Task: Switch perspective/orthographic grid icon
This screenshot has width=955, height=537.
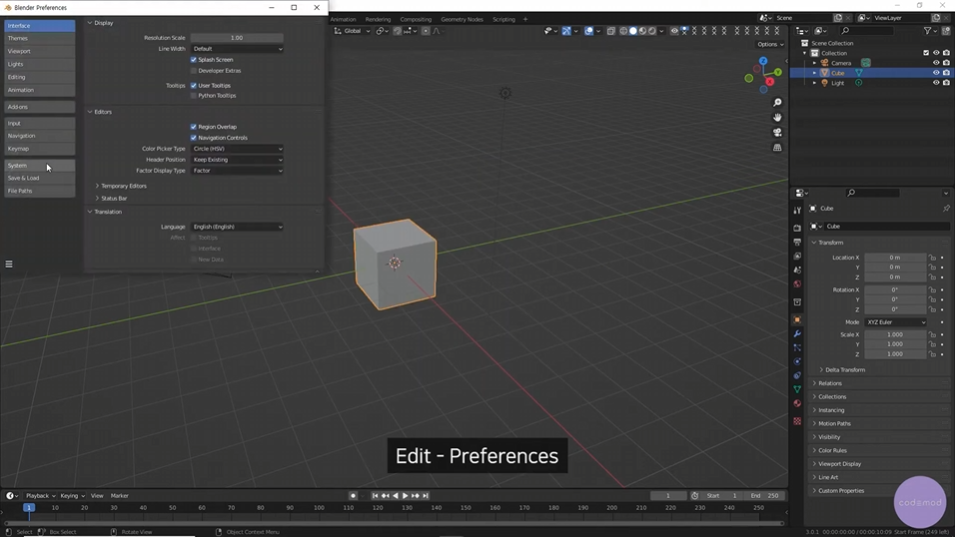Action: pos(777,148)
